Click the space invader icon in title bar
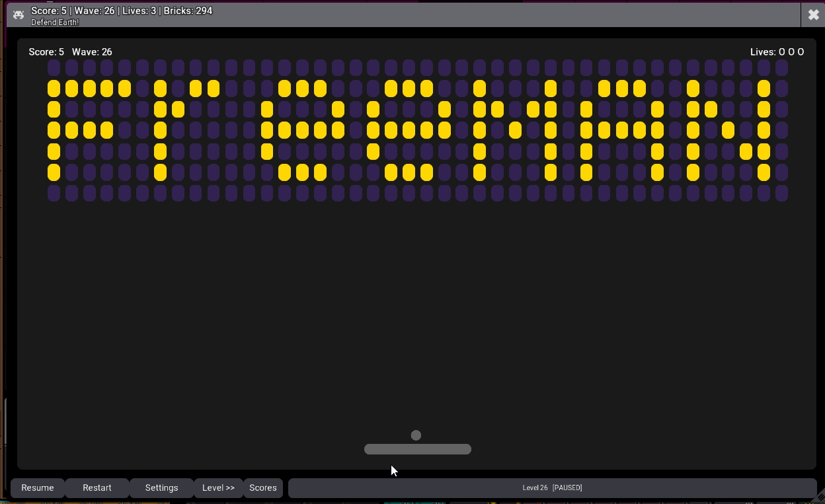The image size is (825, 504). (x=19, y=15)
